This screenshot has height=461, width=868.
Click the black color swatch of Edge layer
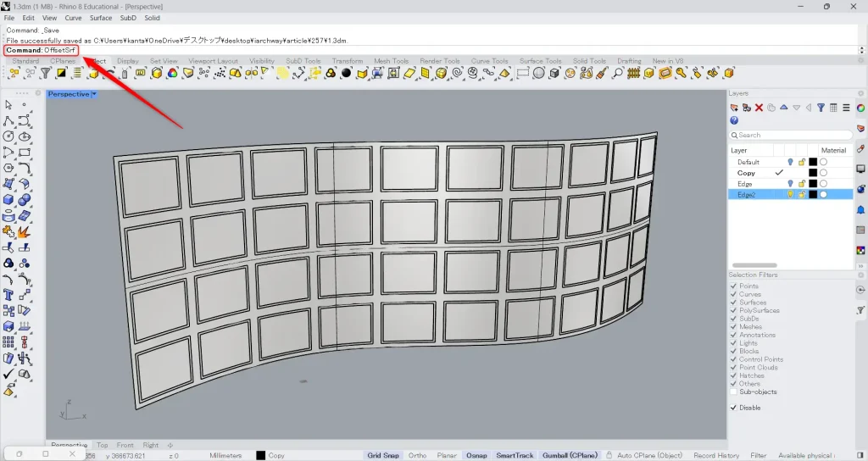[x=813, y=184]
